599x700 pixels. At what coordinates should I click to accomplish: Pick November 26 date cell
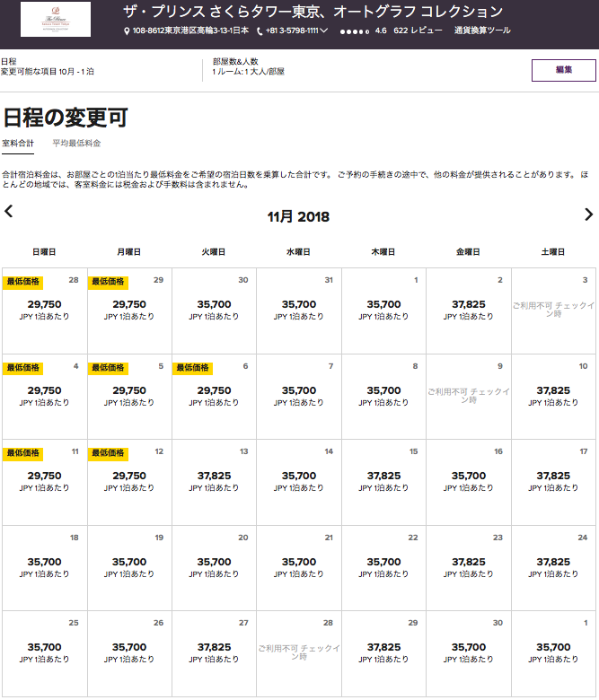[129, 653]
